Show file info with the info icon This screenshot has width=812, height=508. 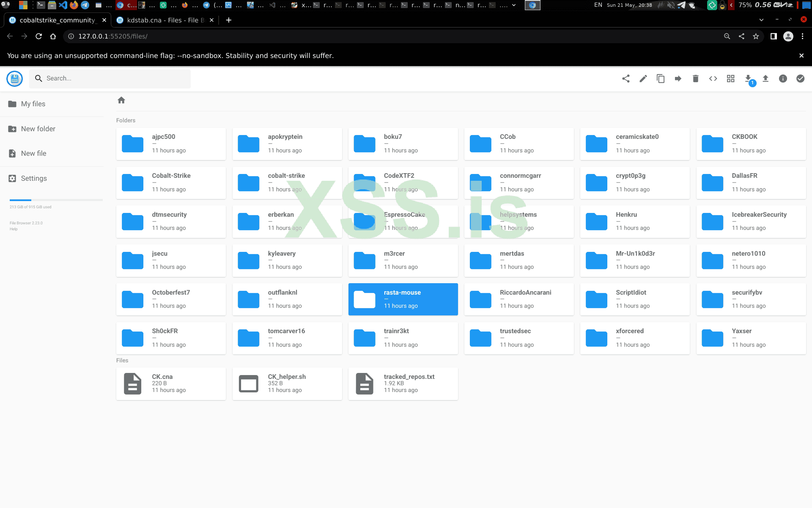coord(783,78)
